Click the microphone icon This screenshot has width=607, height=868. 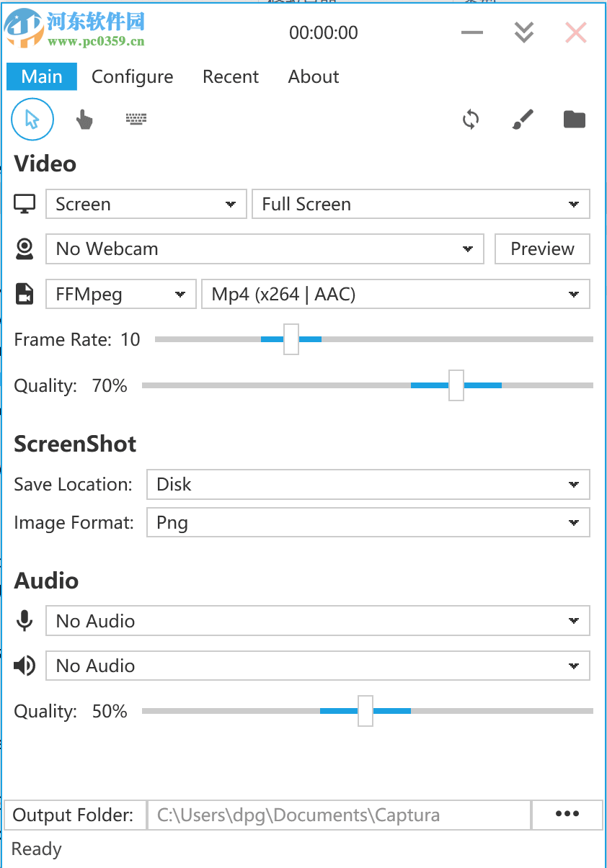pyautogui.click(x=25, y=621)
